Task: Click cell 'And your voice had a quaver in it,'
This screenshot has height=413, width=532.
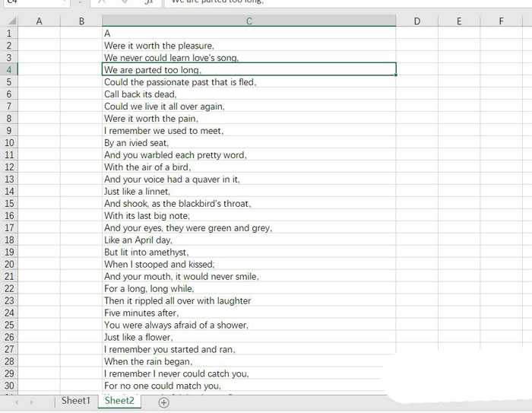Action: tap(249, 179)
